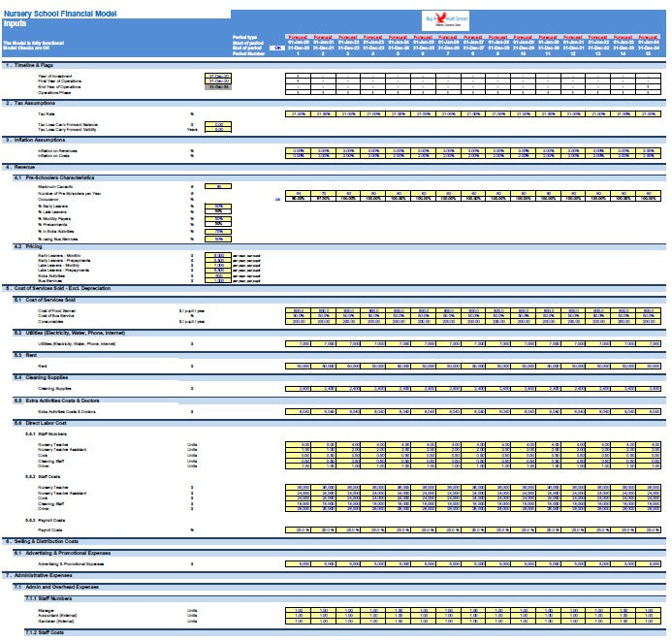This screenshot has width=672, height=641.
Task: Click the Maximum Capacity input cell
Action: click(x=219, y=186)
